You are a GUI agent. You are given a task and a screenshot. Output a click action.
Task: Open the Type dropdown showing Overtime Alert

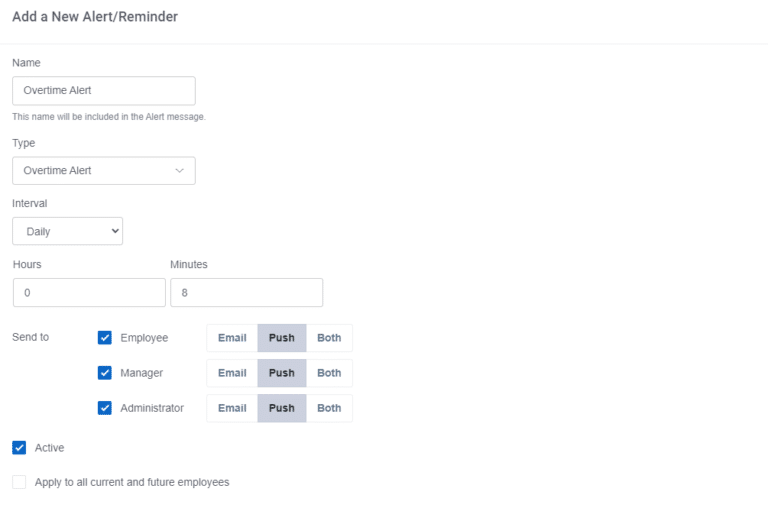104,170
